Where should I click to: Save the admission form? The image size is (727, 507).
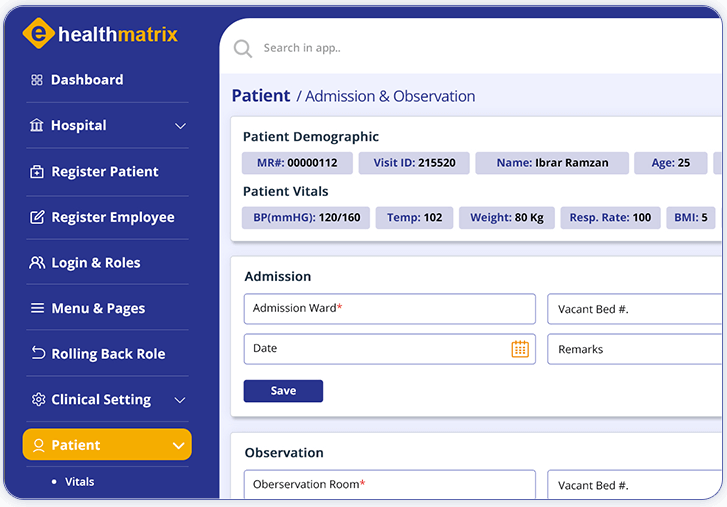pyautogui.click(x=283, y=391)
